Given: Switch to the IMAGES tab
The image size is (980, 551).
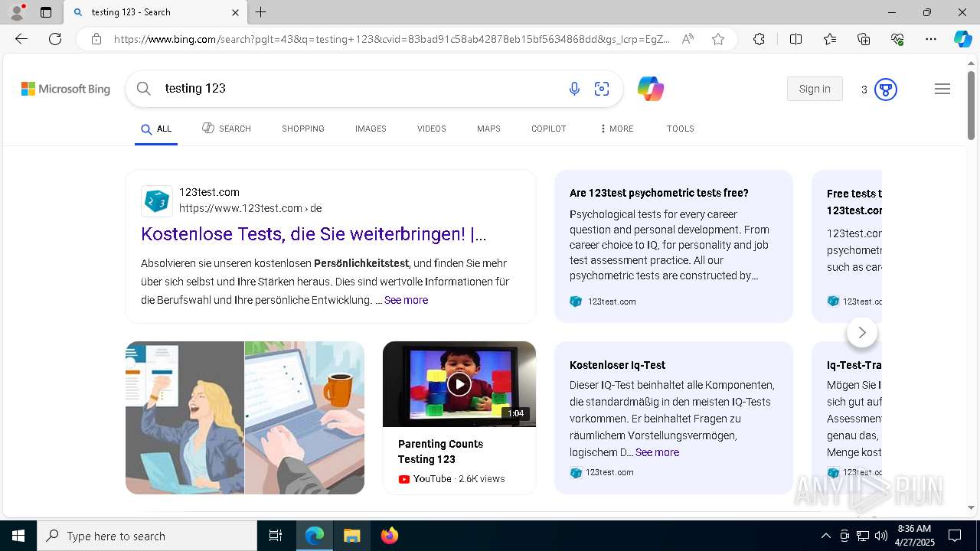Looking at the screenshot, I should 371,129.
